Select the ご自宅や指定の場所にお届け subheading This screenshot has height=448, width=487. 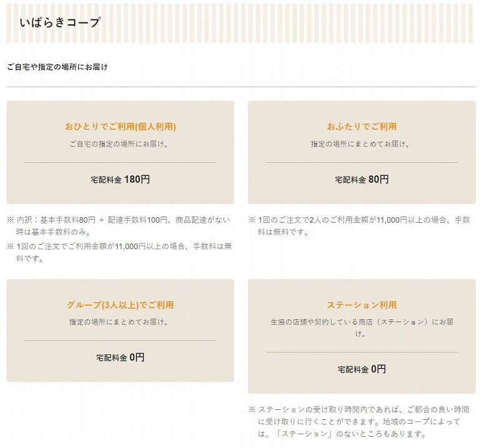click(57, 67)
